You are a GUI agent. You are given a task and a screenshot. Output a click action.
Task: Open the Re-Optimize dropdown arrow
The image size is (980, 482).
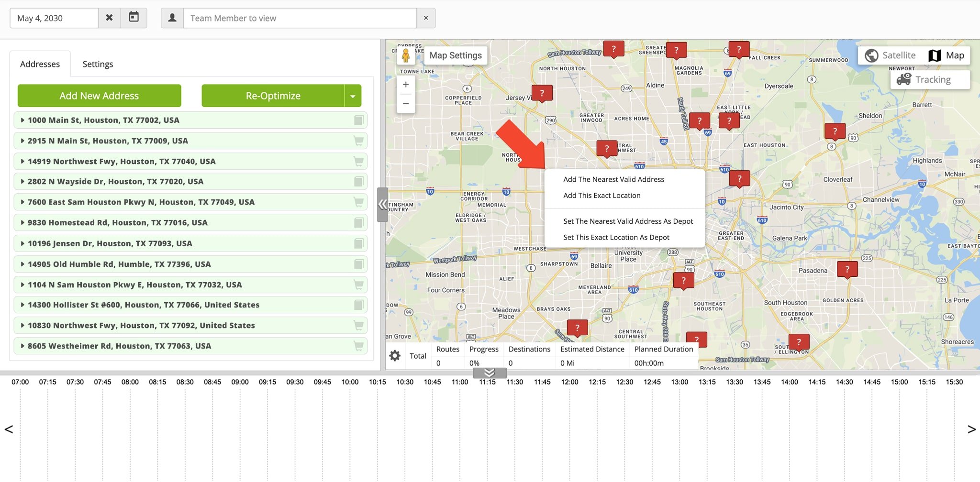353,96
